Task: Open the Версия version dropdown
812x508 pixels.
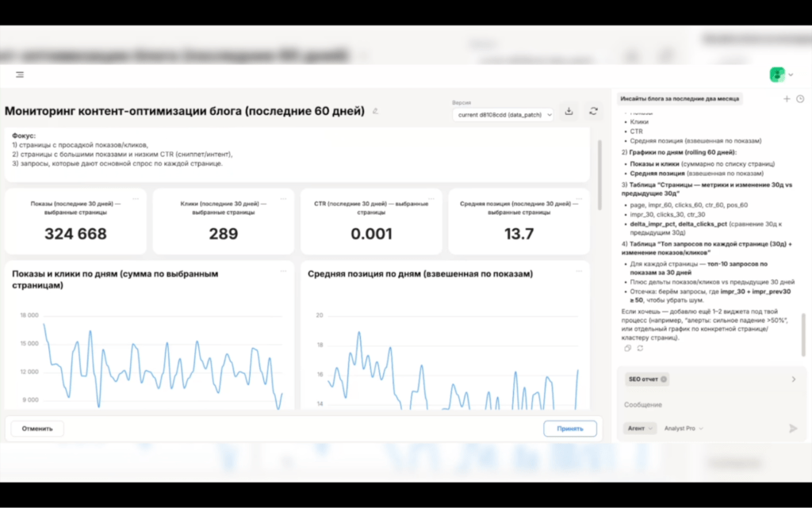Action: coord(503,115)
